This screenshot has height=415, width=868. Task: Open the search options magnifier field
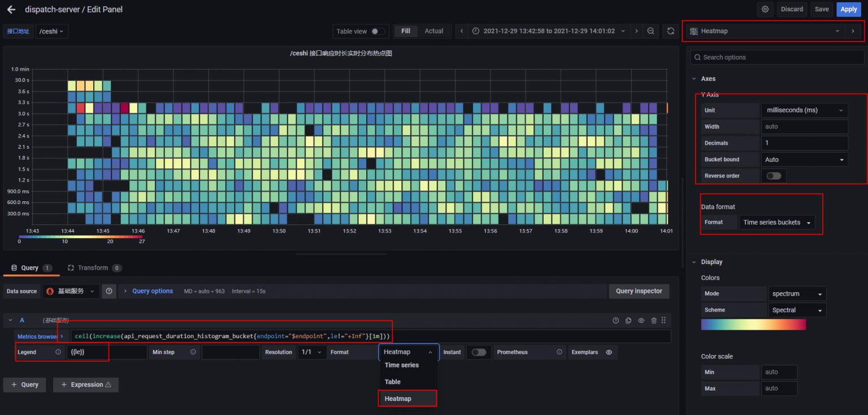(x=776, y=57)
